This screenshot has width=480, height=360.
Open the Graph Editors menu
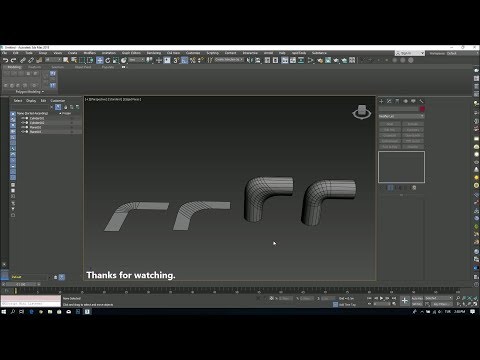(x=131, y=53)
